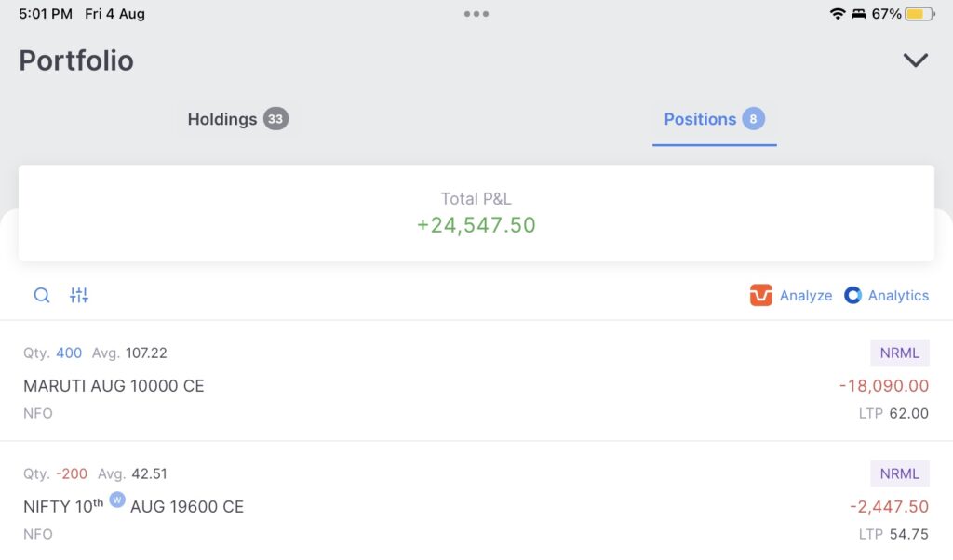Tap the Wi-Fi status icon
Screen dimensions: 953x560
[x=838, y=14]
